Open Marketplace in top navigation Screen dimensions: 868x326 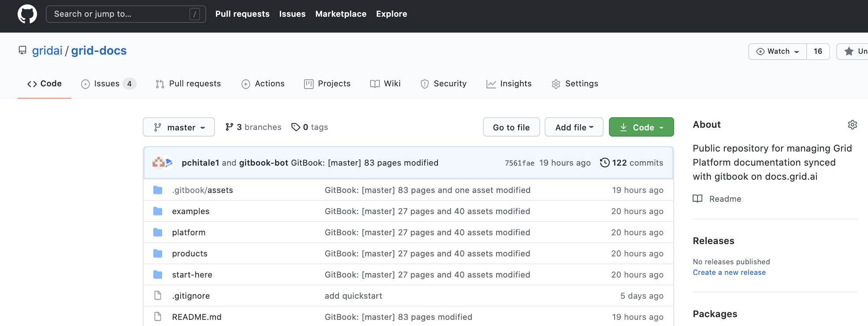point(341,14)
